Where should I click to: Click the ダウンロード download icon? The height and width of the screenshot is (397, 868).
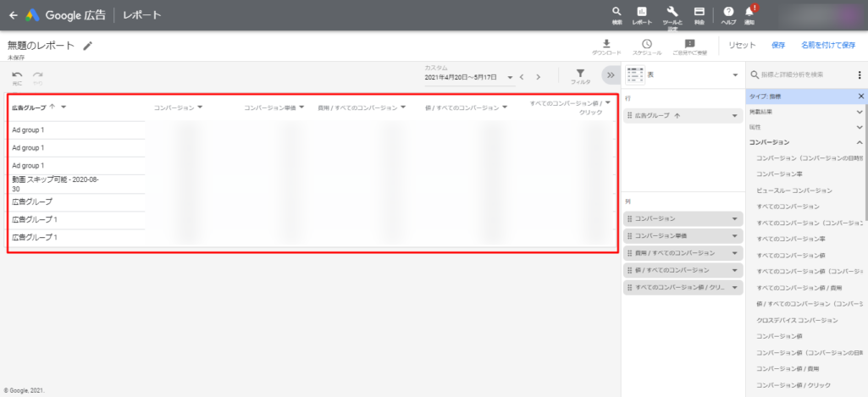click(x=606, y=46)
